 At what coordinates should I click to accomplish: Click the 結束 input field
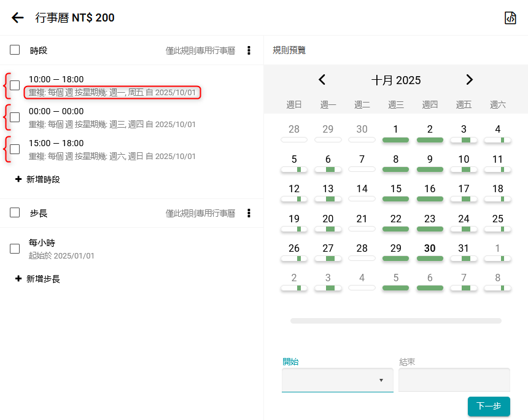pyautogui.click(x=454, y=380)
